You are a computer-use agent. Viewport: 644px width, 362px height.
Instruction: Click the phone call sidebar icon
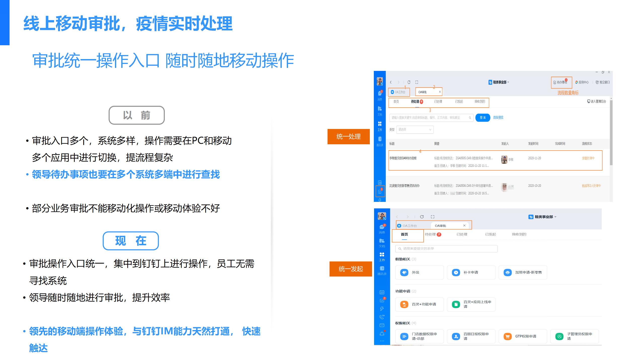tap(382, 317)
